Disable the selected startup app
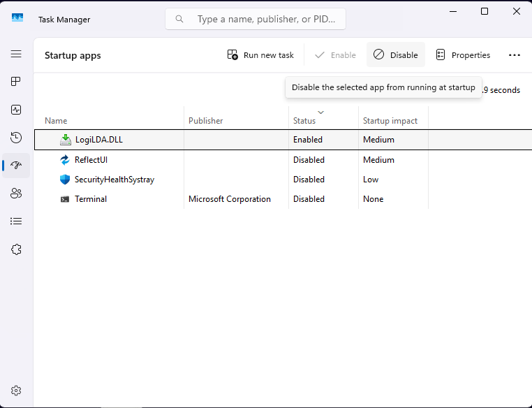The image size is (532, 408). [396, 54]
